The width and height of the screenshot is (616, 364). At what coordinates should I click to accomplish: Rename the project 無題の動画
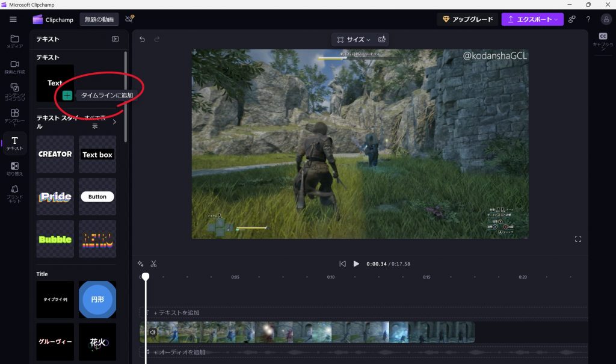(99, 19)
